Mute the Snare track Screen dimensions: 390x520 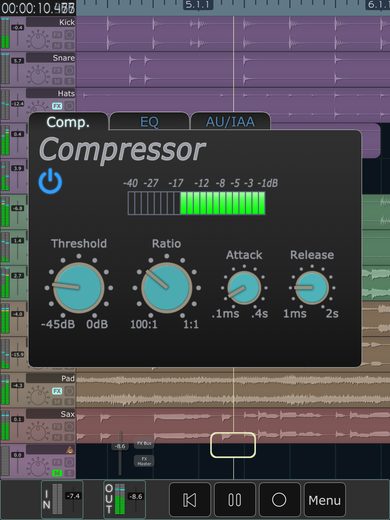click(x=57, y=81)
